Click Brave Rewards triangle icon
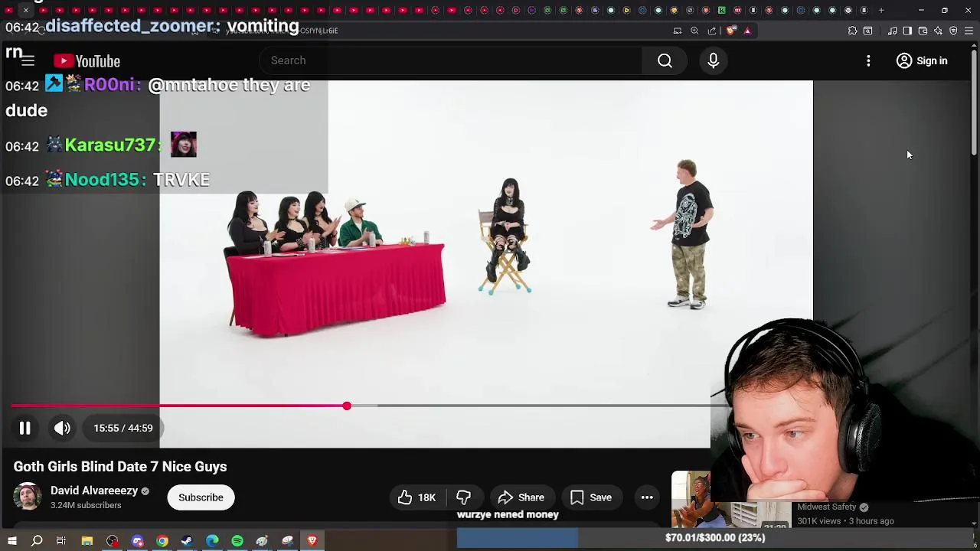Image resolution: width=980 pixels, height=551 pixels. [747, 31]
